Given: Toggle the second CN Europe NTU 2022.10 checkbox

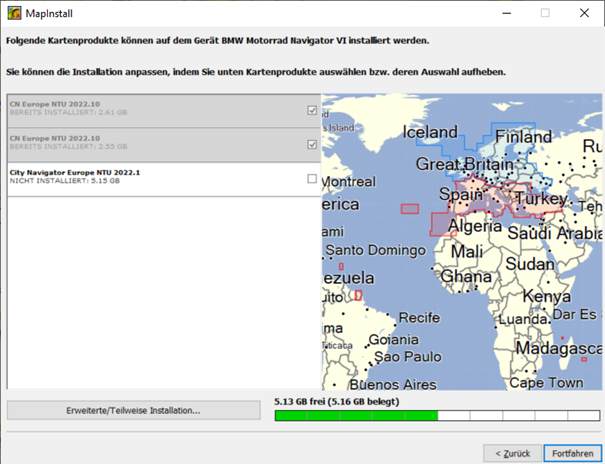Looking at the screenshot, I should click(x=312, y=144).
